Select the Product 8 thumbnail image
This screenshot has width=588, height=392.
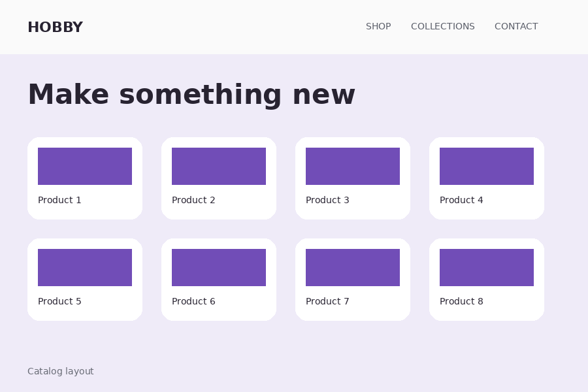tap(486, 267)
